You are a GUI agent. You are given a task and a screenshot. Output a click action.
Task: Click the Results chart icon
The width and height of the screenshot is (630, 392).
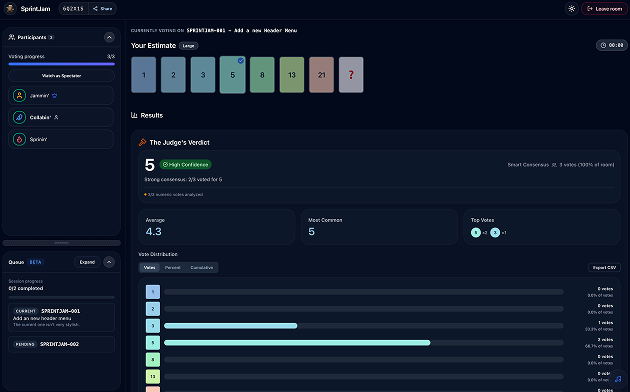134,115
